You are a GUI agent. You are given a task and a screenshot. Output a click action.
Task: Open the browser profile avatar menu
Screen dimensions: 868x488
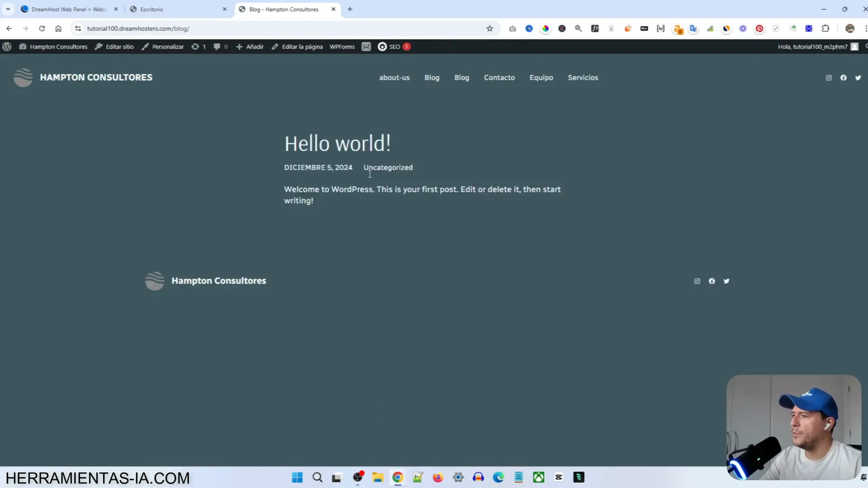pyautogui.click(x=849, y=28)
